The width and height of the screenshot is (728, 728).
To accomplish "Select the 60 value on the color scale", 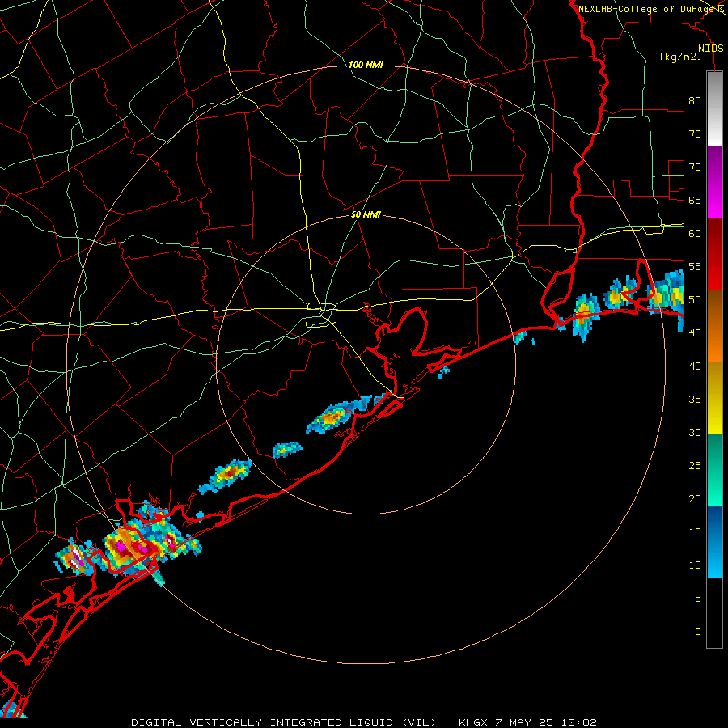I will tap(695, 234).
